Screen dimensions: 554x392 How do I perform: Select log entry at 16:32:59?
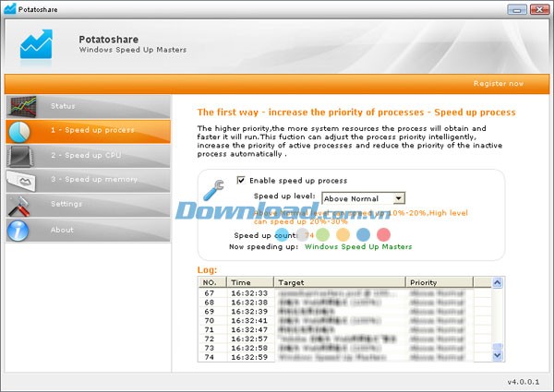tap(344, 358)
